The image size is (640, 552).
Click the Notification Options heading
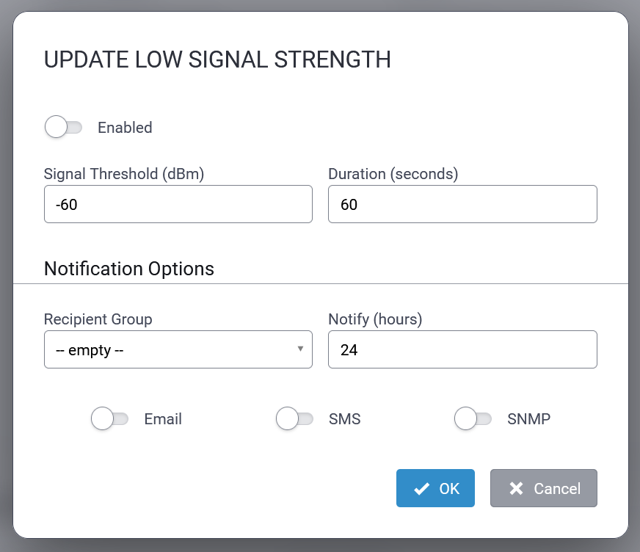coord(129,269)
